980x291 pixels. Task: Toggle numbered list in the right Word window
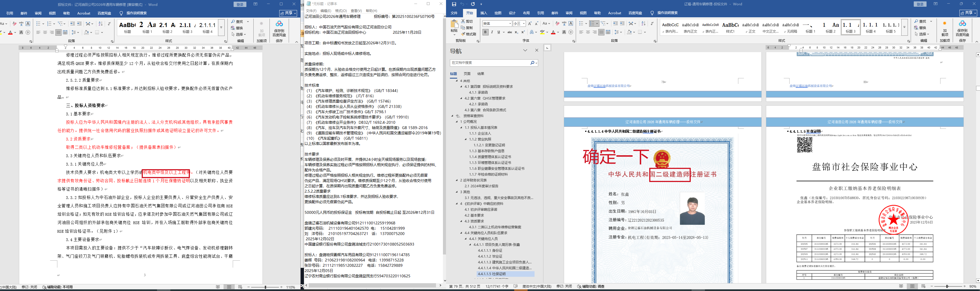point(593,24)
